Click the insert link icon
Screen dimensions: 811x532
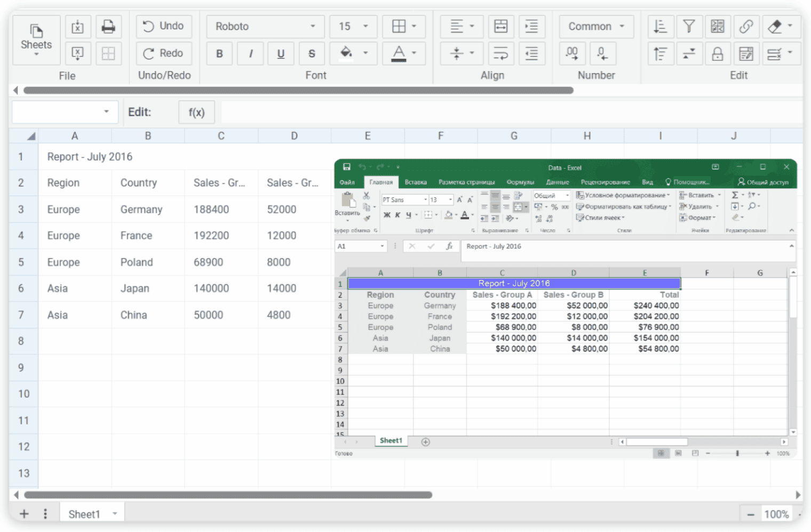click(746, 27)
